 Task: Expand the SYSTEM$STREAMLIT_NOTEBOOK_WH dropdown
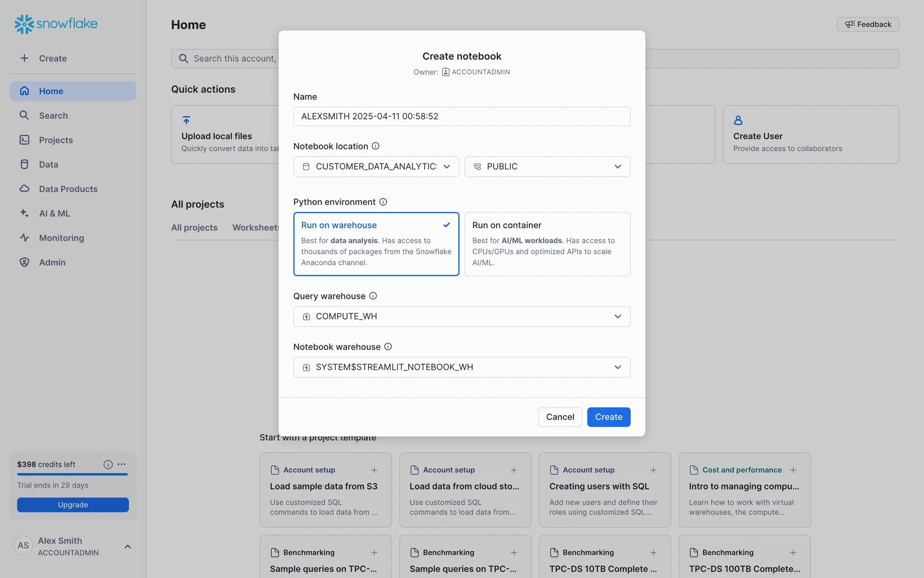click(461, 367)
